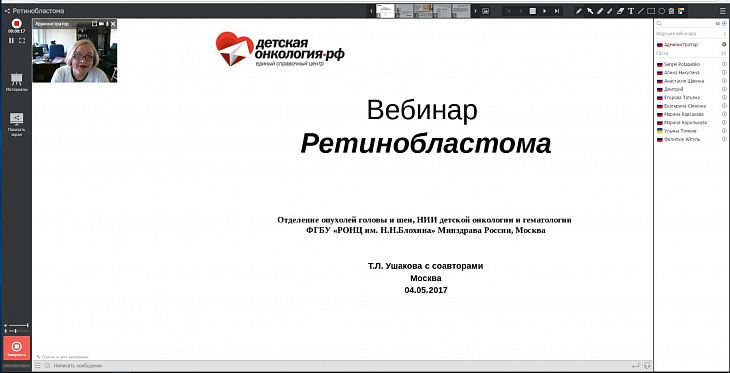This screenshot has height=373, width=730.
Task: Select participant Марина Карсакова
Action: pos(683,114)
